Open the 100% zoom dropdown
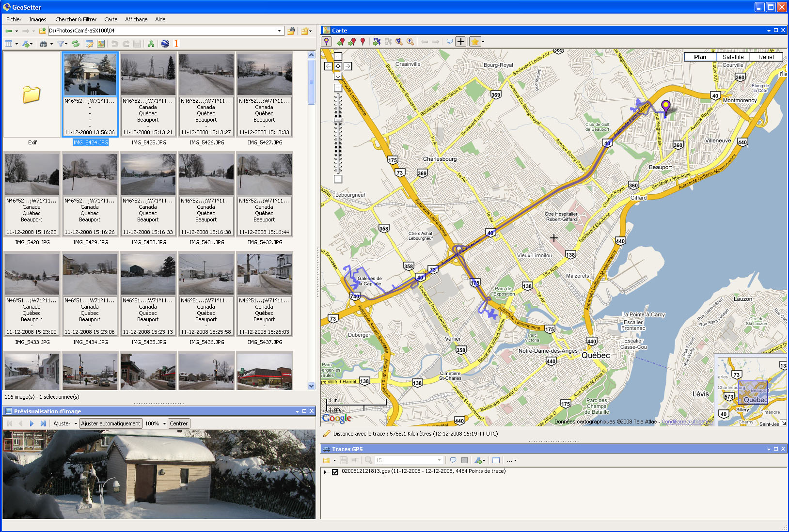This screenshot has width=789, height=532. 164,423
